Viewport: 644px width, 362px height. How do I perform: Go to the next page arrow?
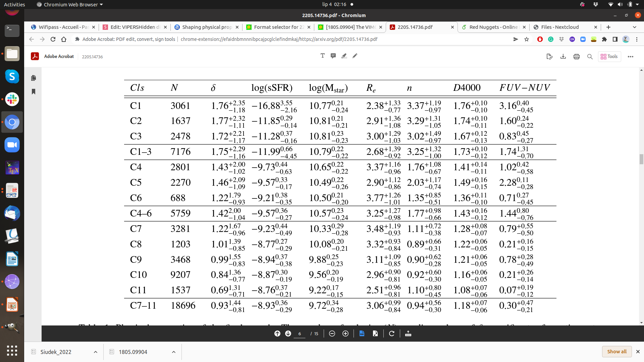coord(288,334)
